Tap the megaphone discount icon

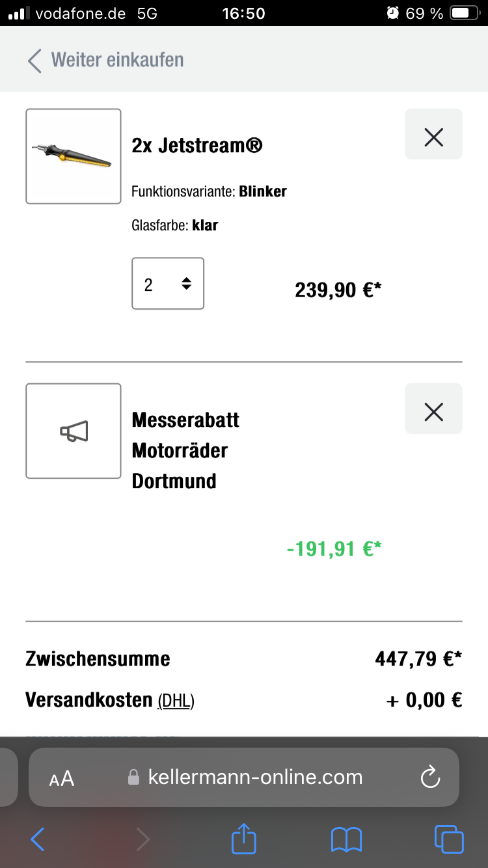click(x=74, y=431)
